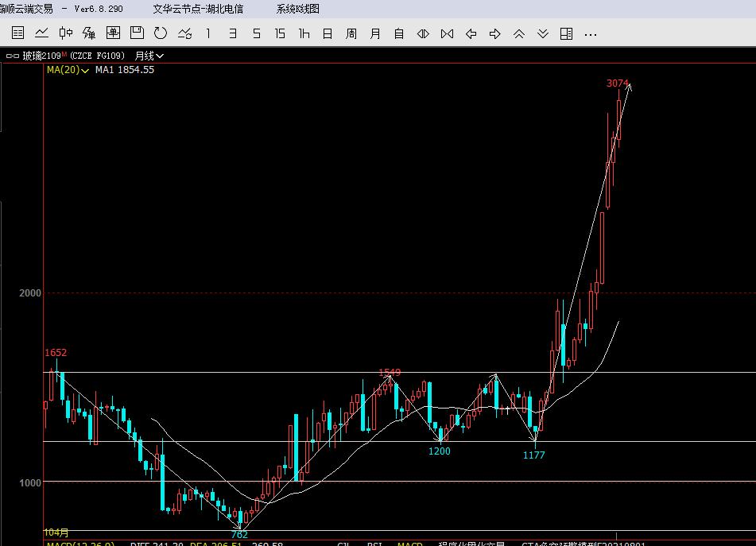The width and height of the screenshot is (756, 546).
Task: Click the 1000 price axis label
Action: tap(30, 483)
